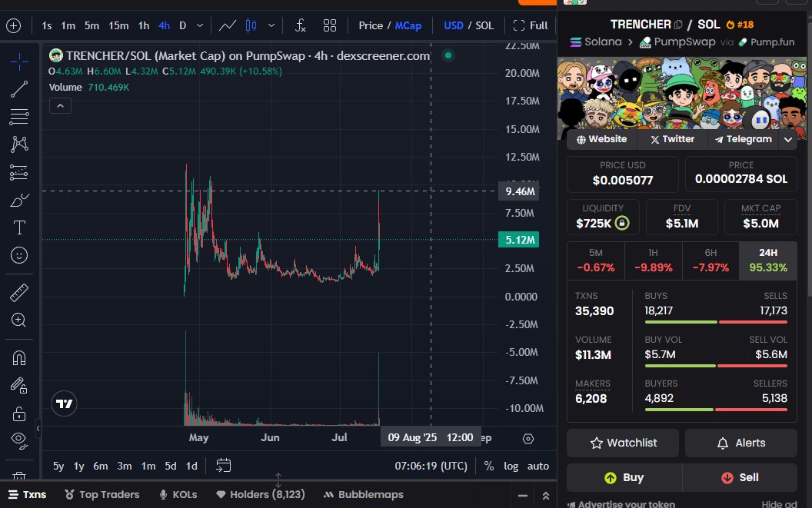The height and width of the screenshot is (508, 812).
Task: Open the Fibonacci retracement tool
Action: click(19, 117)
